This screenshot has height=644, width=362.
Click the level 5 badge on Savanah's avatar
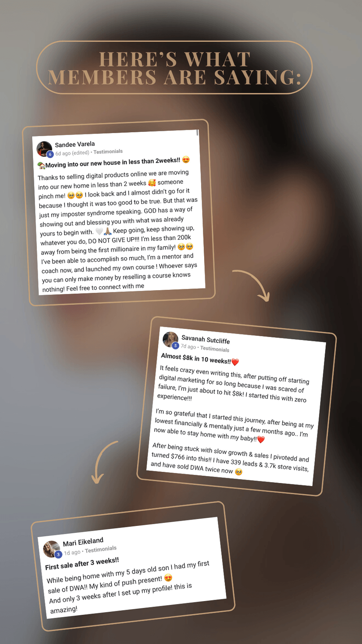pyautogui.click(x=175, y=346)
